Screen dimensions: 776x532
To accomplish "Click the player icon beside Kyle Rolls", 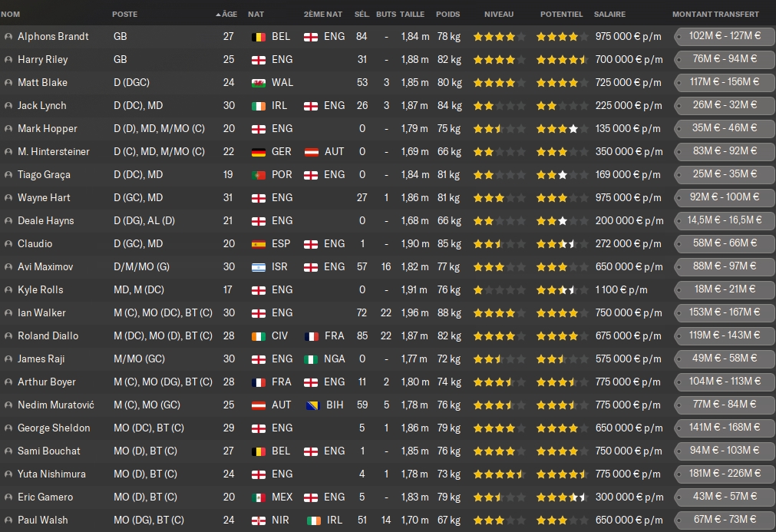I will 8,289.
